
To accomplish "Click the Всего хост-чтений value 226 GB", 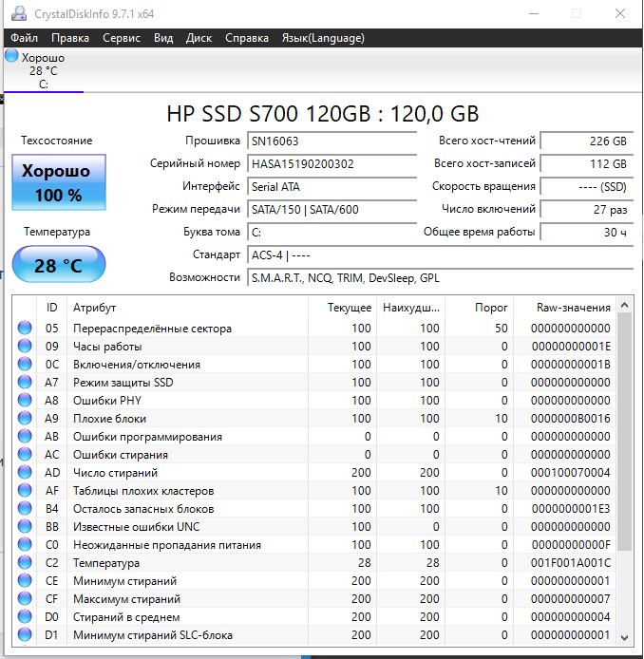I will pyautogui.click(x=587, y=141).
